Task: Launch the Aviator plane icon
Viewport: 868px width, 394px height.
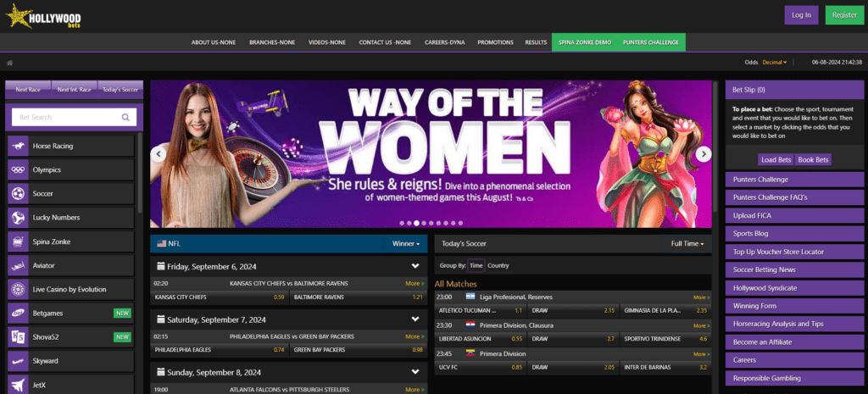Action: click(x=19, y=265)
